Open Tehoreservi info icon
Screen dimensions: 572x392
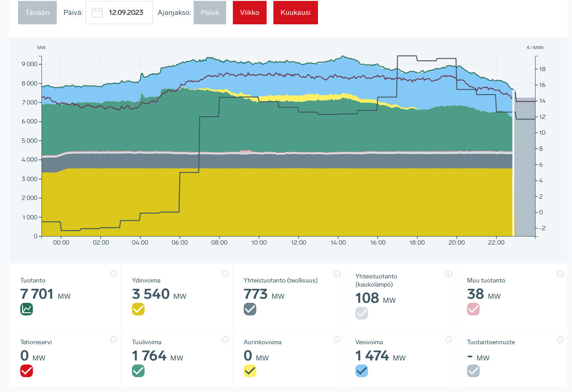point(113,339)
